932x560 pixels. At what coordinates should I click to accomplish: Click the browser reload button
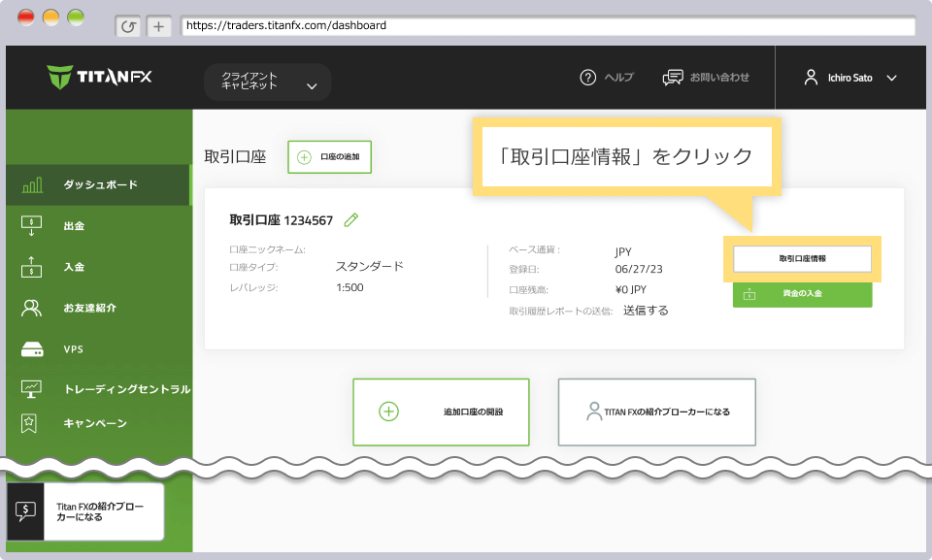pos(128,26)
